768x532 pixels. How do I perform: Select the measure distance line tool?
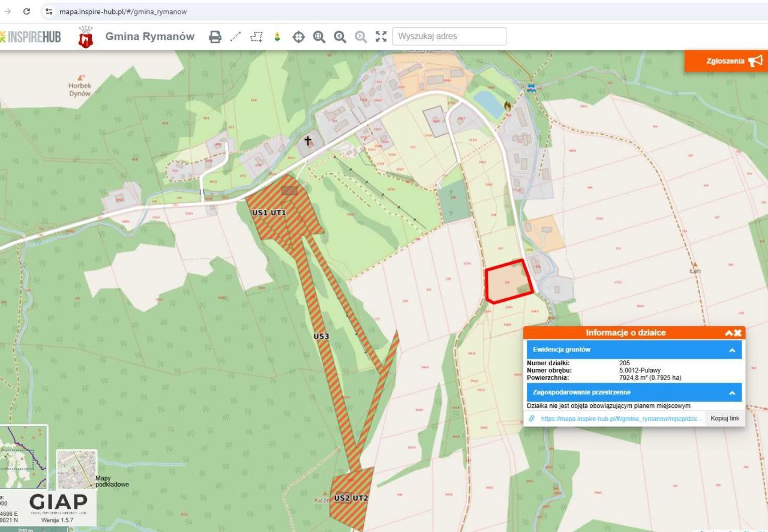(236, 37)
